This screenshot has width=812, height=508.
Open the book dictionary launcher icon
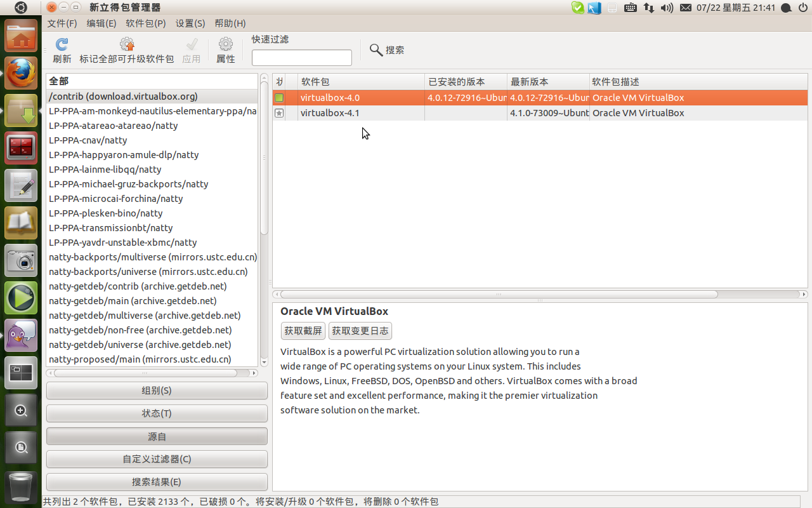pyautogui.click(x=21, y=223)
